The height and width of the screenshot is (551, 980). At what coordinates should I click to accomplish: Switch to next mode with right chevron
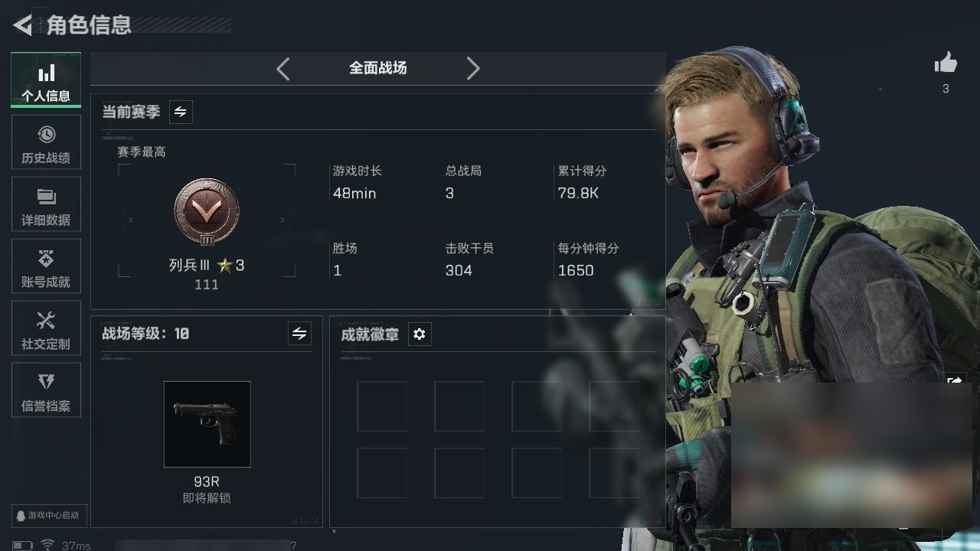pyautogui.click(x=473, y=69)
